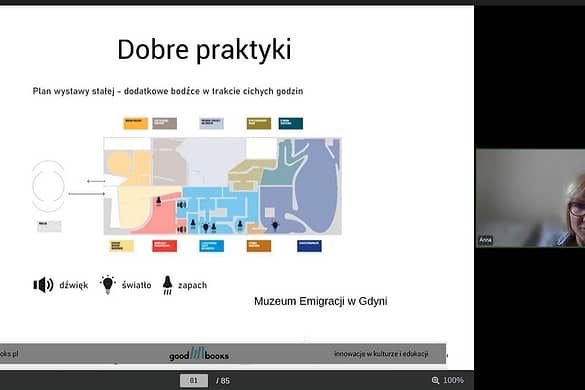Click the taupe gray legend swatch above the map
Image resolution: width=585 pixels, height=390 pixels.
coord(165,123)
